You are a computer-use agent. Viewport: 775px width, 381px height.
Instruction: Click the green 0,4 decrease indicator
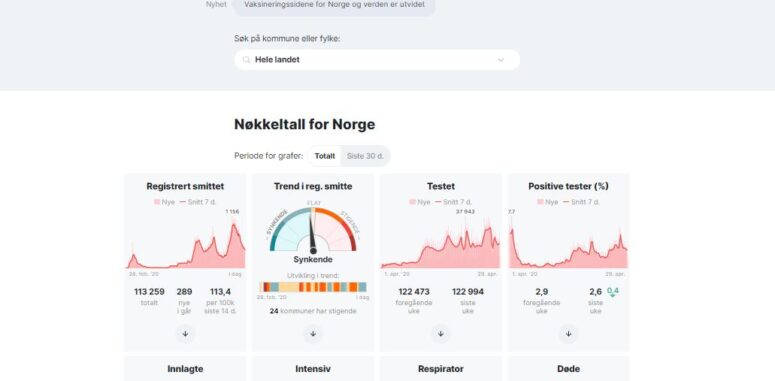[x=613, y=292]
